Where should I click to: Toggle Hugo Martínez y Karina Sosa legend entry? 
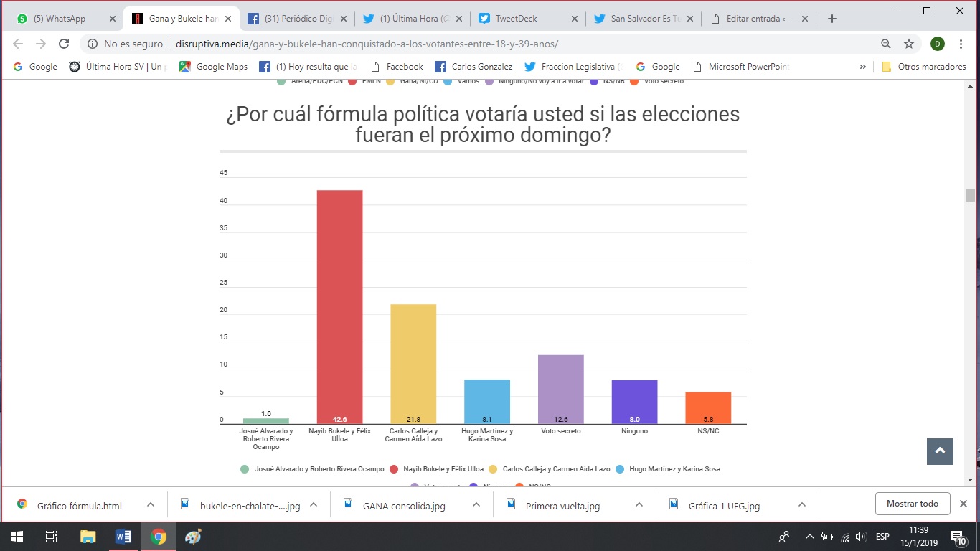pos(667,468)
